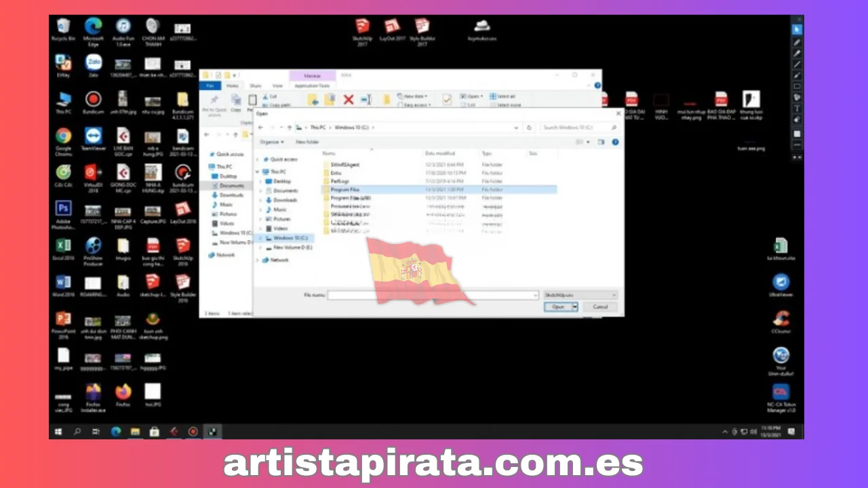This screenshot has width=868, height=488.
Task: Open the Firefox Installer.exe desktop icon
Action: click(93, 399)
